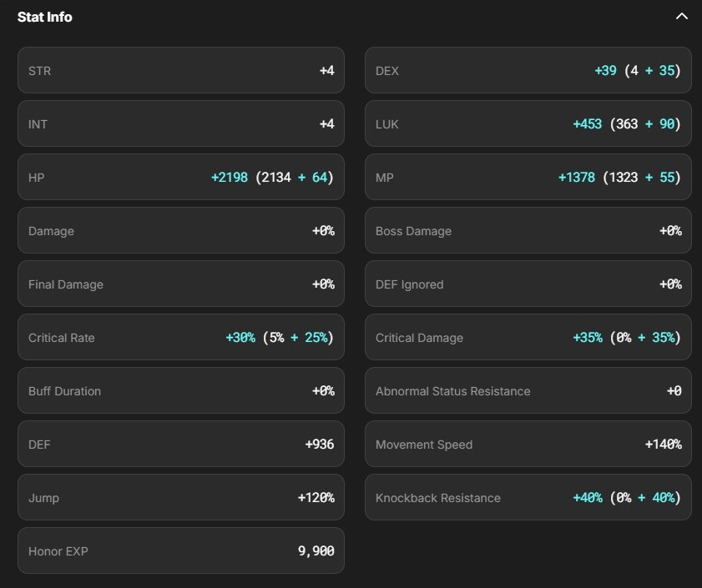
Task: Collapse the Stat Info section chevron
Action: 682,17
